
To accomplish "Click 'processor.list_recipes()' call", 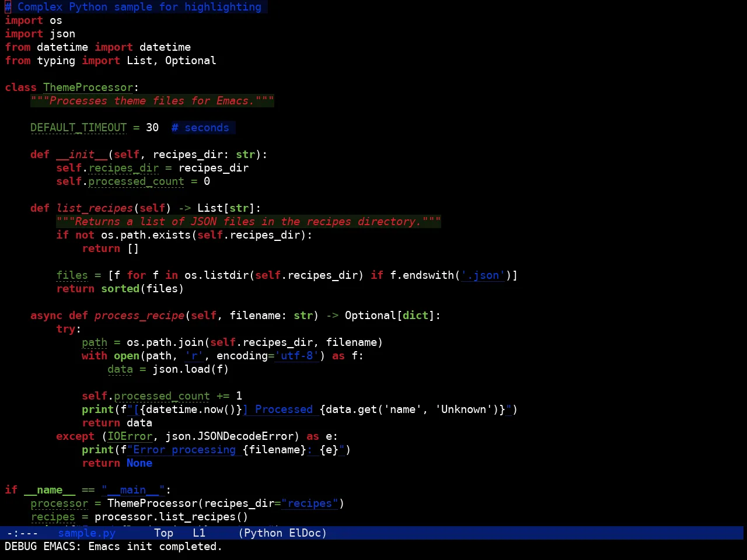I will (x=172, y=517).
